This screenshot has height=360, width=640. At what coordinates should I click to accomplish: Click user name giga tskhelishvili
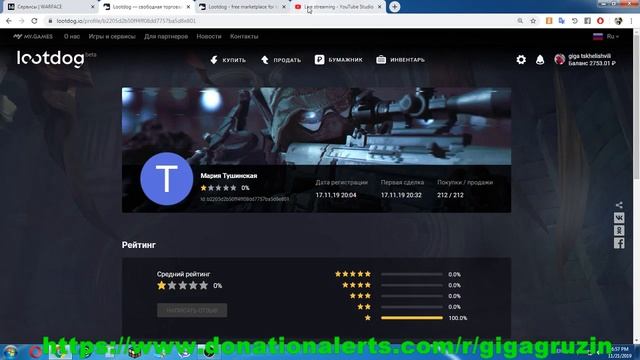589,56
